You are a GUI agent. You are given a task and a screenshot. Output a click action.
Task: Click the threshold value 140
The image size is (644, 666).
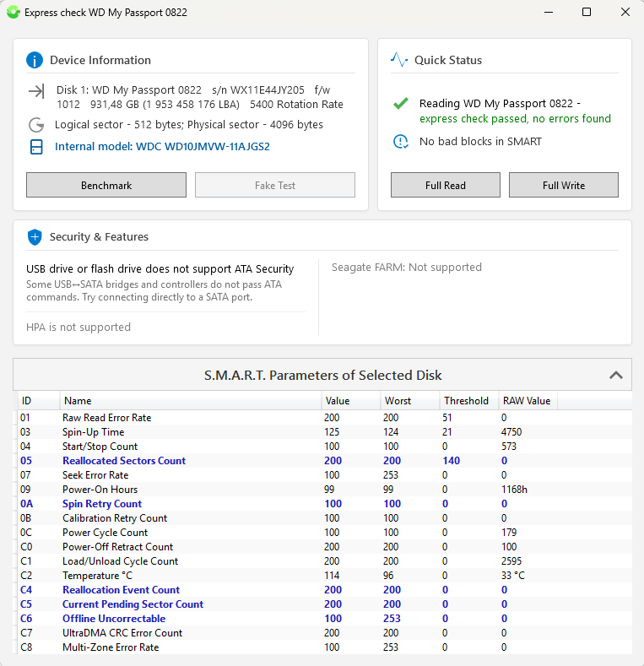point(452,461)
